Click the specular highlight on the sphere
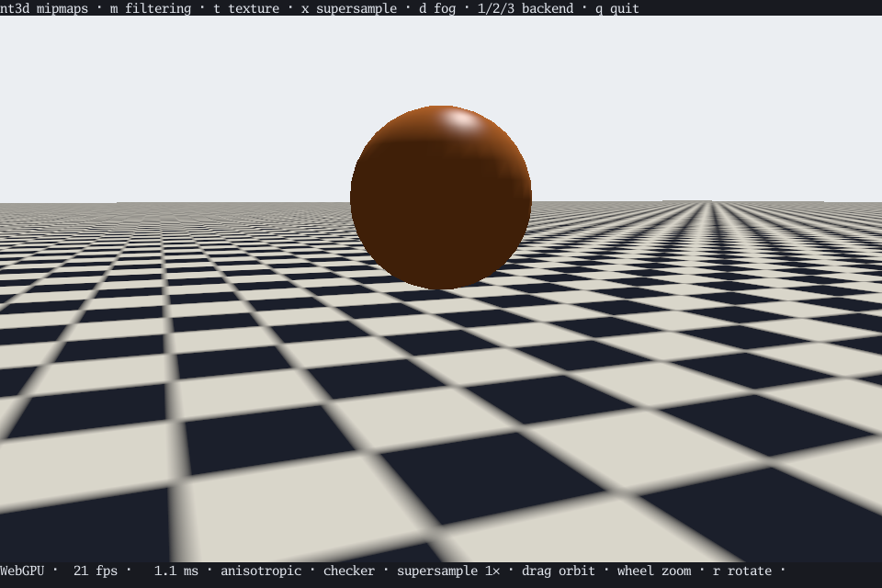Viewport: 882px width, 588px height. 461,119
